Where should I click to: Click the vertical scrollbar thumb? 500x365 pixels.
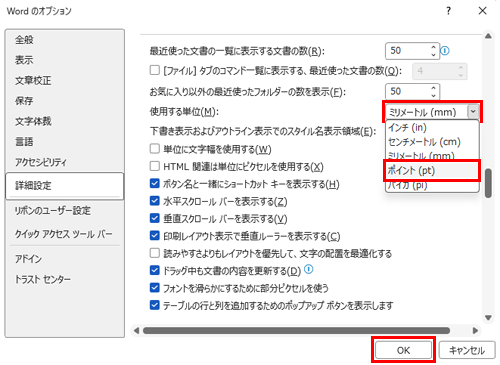tap(488, 183)
